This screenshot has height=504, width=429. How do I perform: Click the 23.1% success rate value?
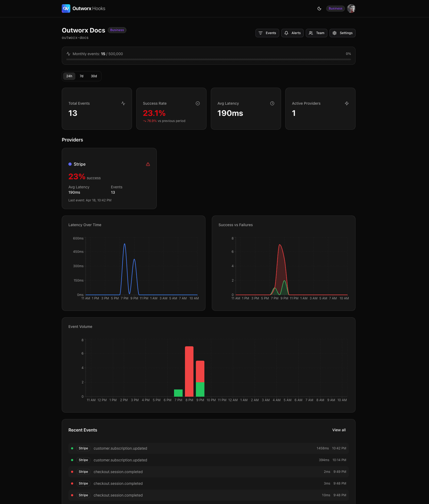(154, 113)
